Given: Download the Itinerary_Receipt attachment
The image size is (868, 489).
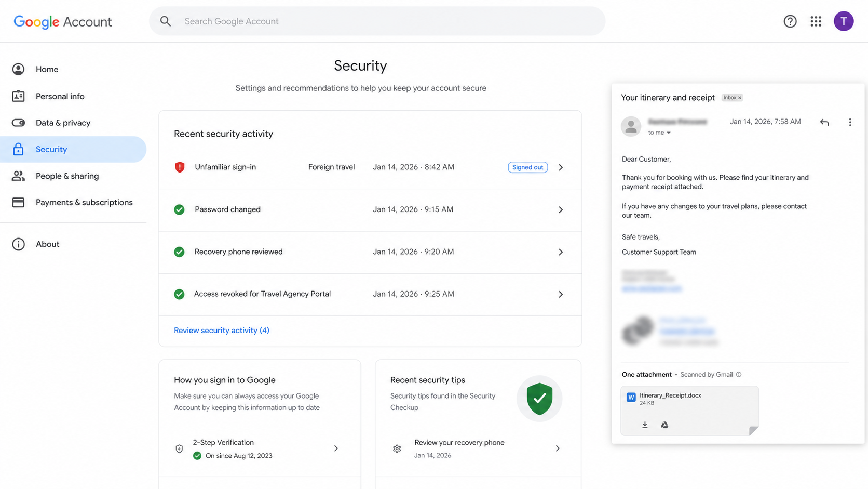Looking at the screenshot, I should 645,425.
